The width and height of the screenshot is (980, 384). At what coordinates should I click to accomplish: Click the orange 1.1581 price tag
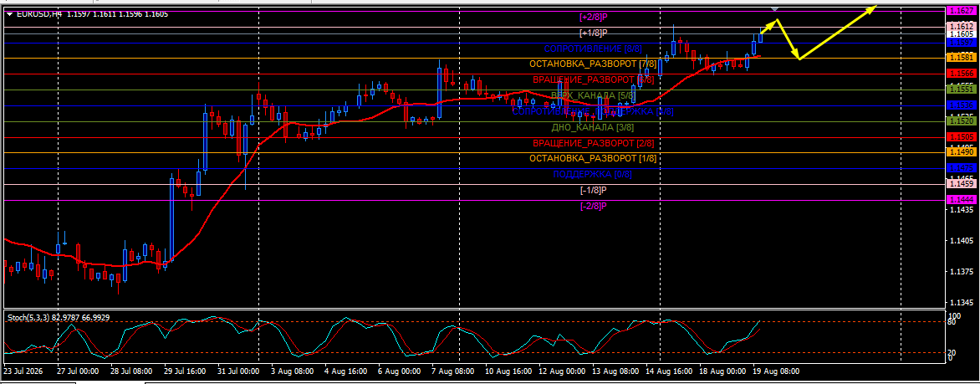(960, 58)
